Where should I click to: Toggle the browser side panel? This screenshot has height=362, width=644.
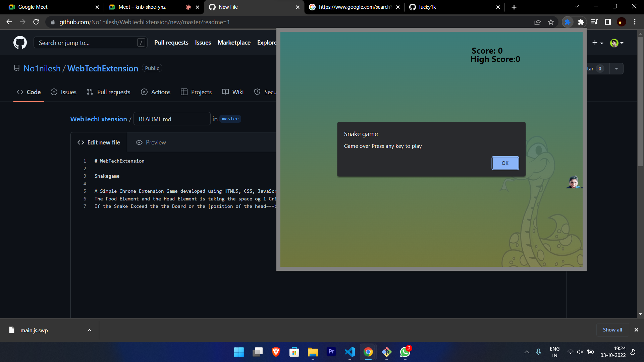coord(608,22)
